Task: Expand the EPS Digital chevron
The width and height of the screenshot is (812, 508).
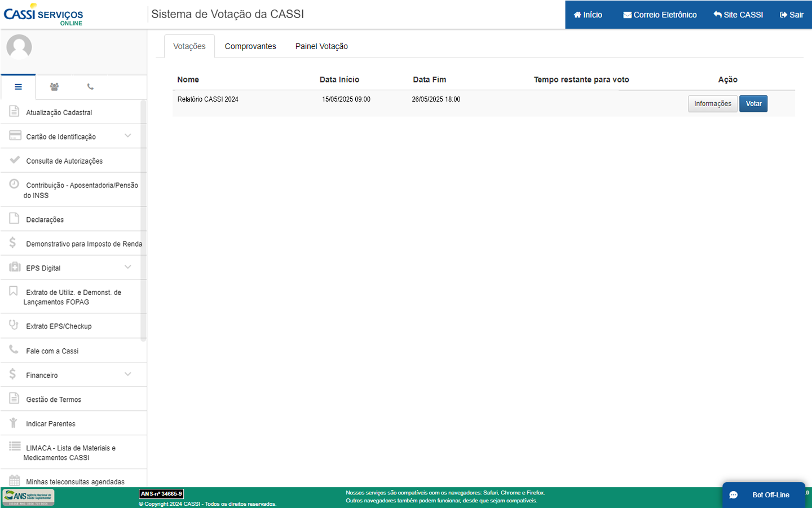Action: [x=128, y=267]
